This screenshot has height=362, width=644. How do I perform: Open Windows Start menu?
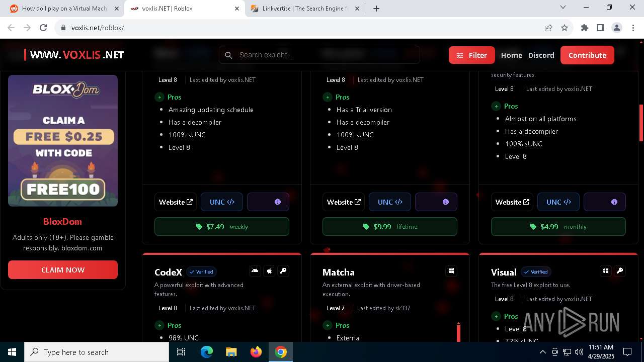pyautogui.click(x=12, y=352)
